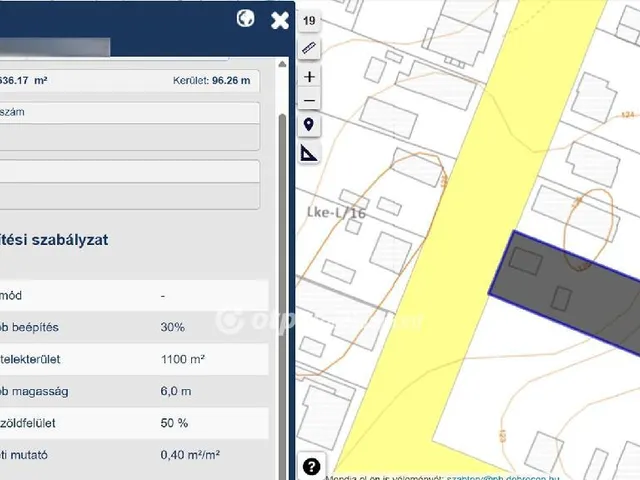Select the triangle set-square measure tool
The image size is (640, 480).
pyautogui.click(x=309, y=153)
